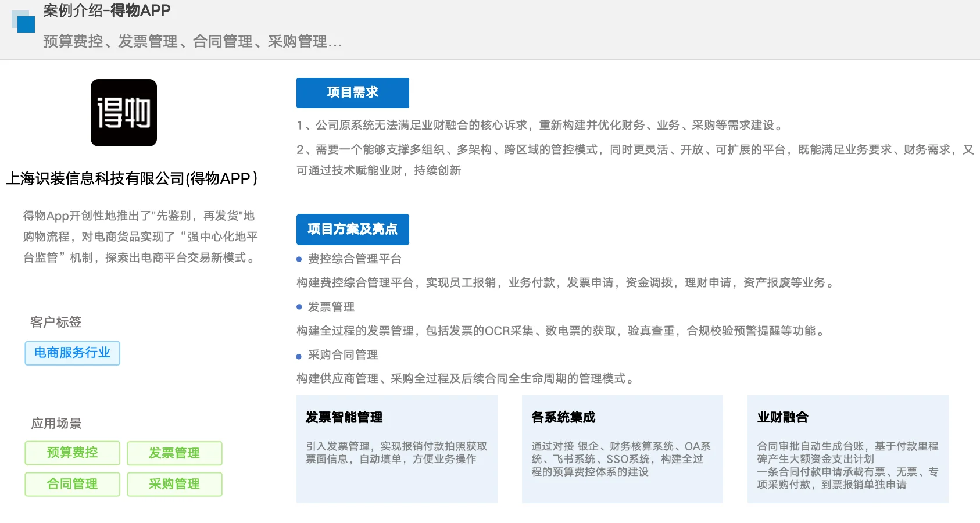Click the 应用场景 label
980x523 pixels.
(x=56, y=424)
